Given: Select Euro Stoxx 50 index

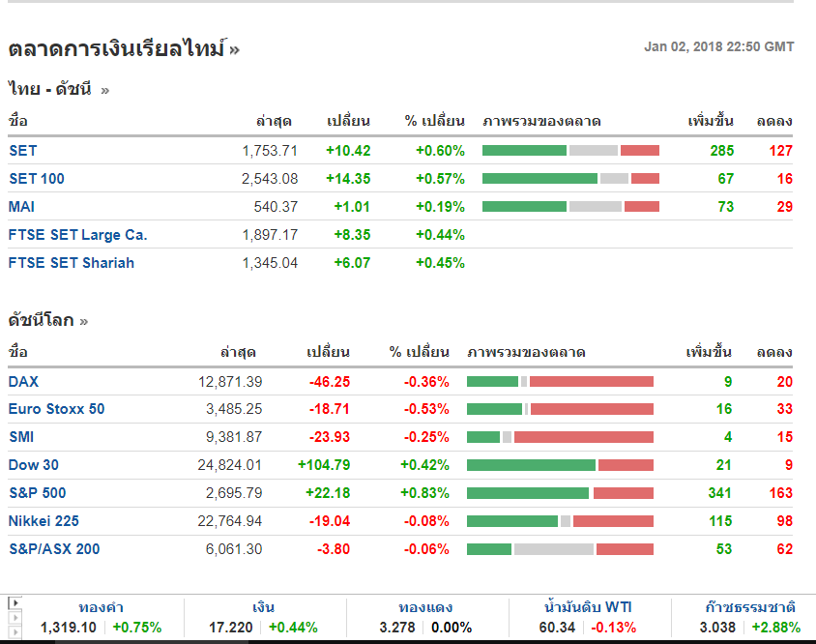Looking at the screenshot, I should pyautogui.click(x=56, y=409).
